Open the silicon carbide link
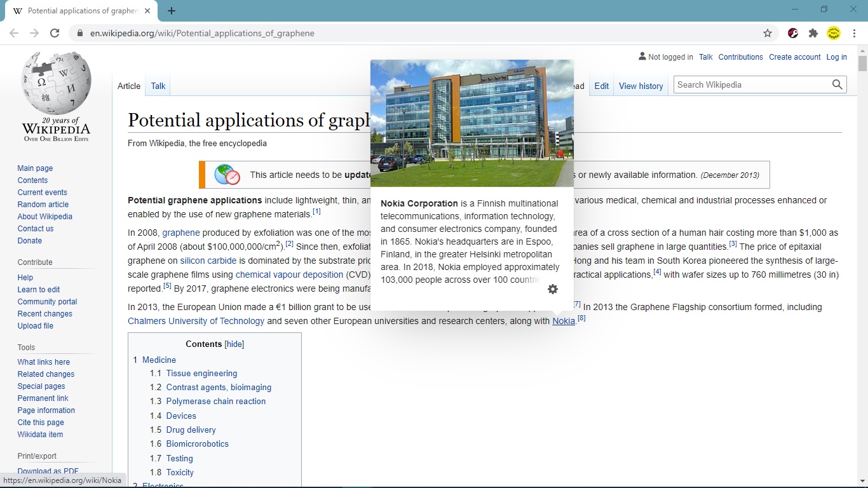The height and width of the screenshot is (488, 868). point(208,261)
